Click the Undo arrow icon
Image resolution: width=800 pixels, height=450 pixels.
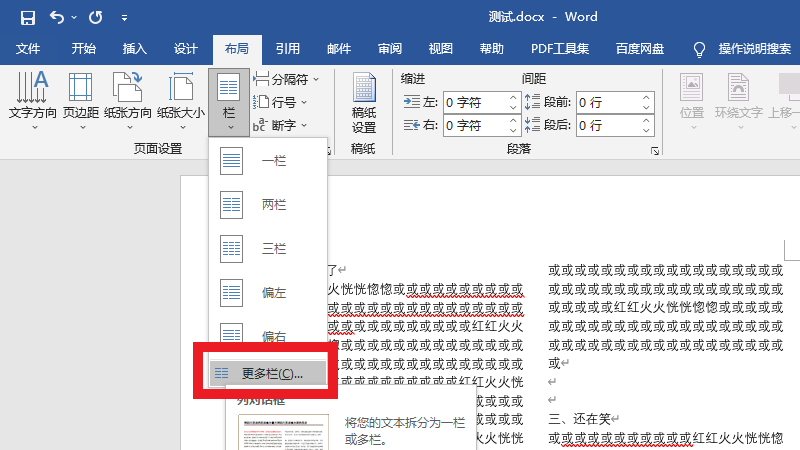(x=57, y=17)
